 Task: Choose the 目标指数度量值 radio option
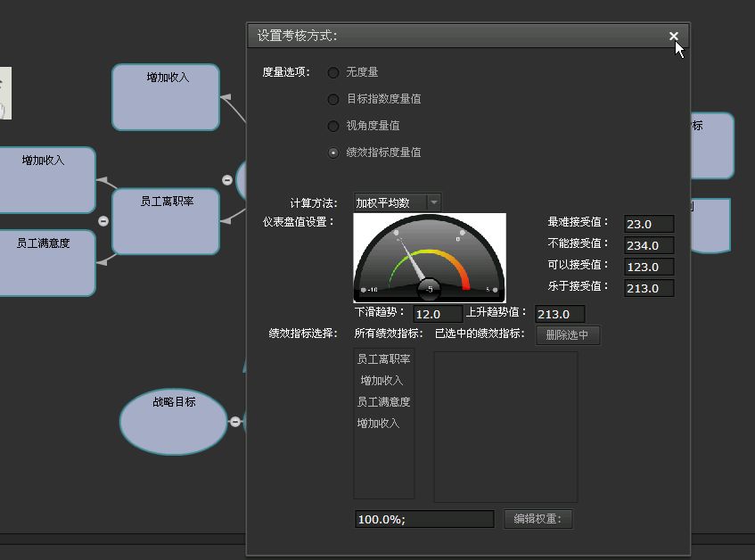[x=333, y=99]
